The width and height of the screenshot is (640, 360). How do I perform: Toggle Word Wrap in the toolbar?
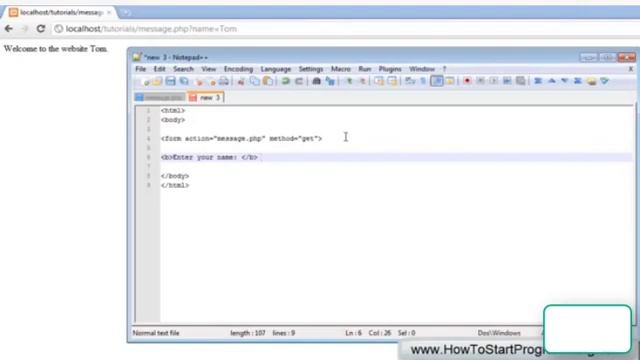(410, 81)
